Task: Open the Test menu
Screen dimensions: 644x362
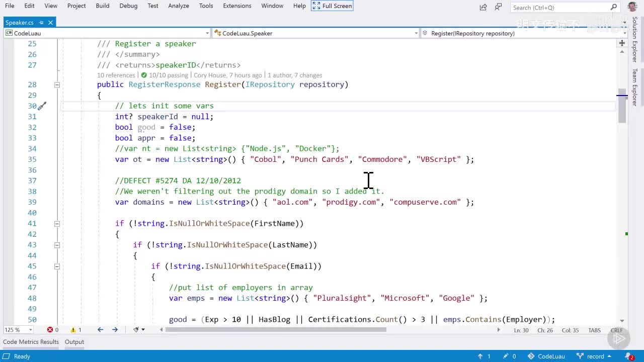Action: [x=153, y=6]
